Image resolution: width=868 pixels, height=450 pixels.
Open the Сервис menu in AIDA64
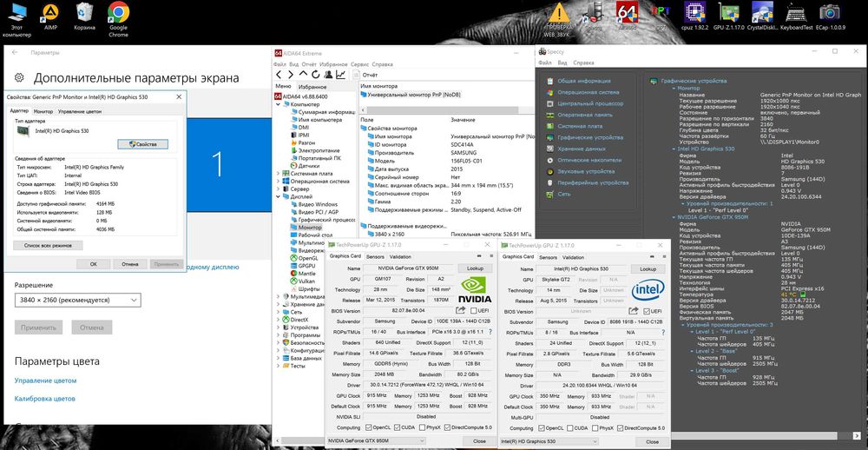pyautogui.click(x=360, y=64)
